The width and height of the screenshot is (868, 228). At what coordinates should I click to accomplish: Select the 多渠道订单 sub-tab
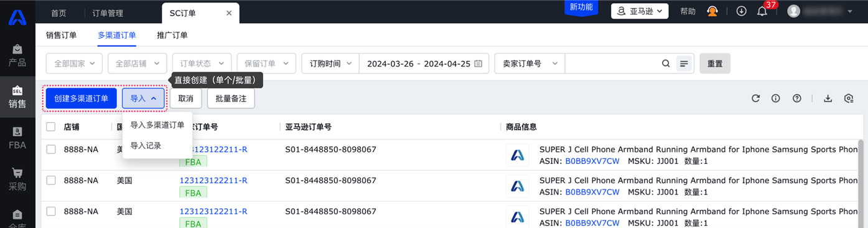[117, 36]
